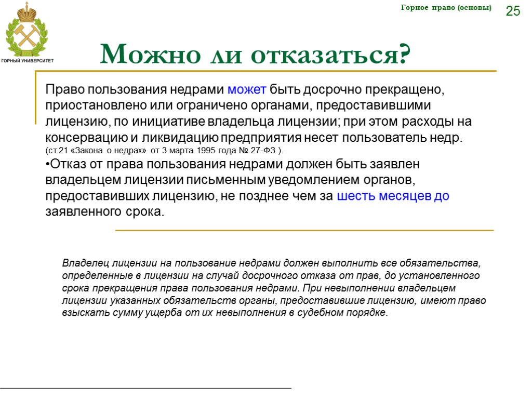Click the blue phrase 'шесть месяцев до'
The width and height of the screenshot is (532, 399).
393,196
